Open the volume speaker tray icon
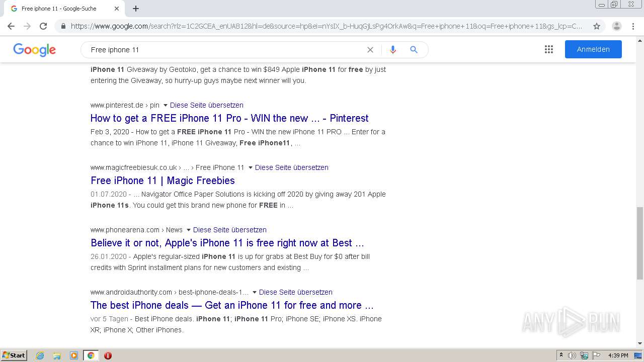This screenshot has height=362, width=644. click(x=572, y=355)
